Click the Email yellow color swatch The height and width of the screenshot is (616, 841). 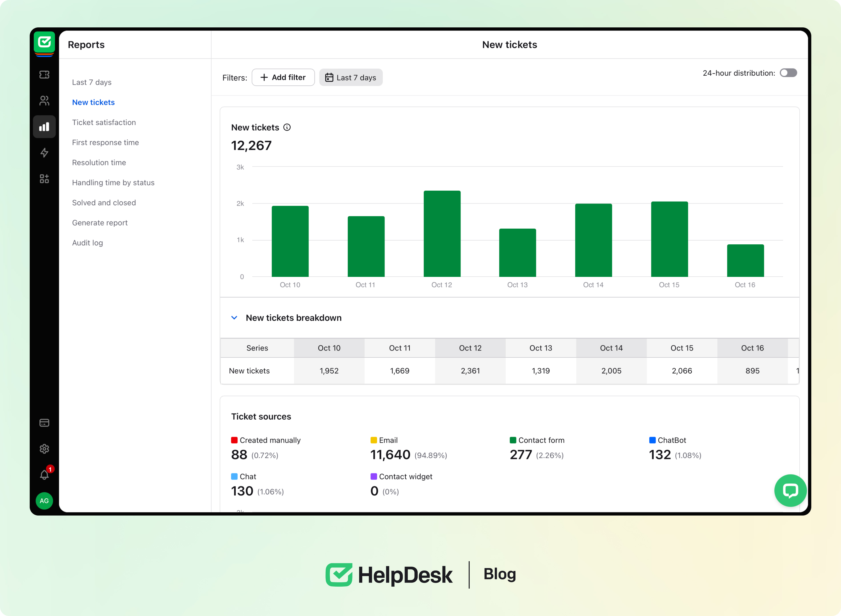coord(373,440)
